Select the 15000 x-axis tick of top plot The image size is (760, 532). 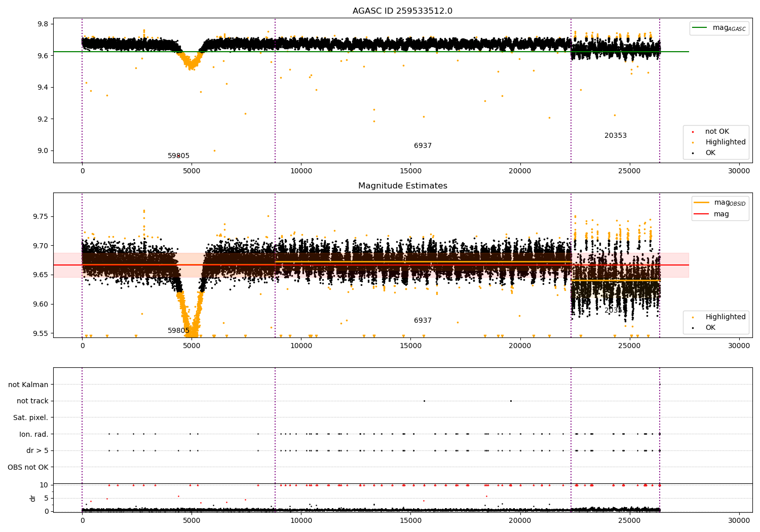(410, 171)
